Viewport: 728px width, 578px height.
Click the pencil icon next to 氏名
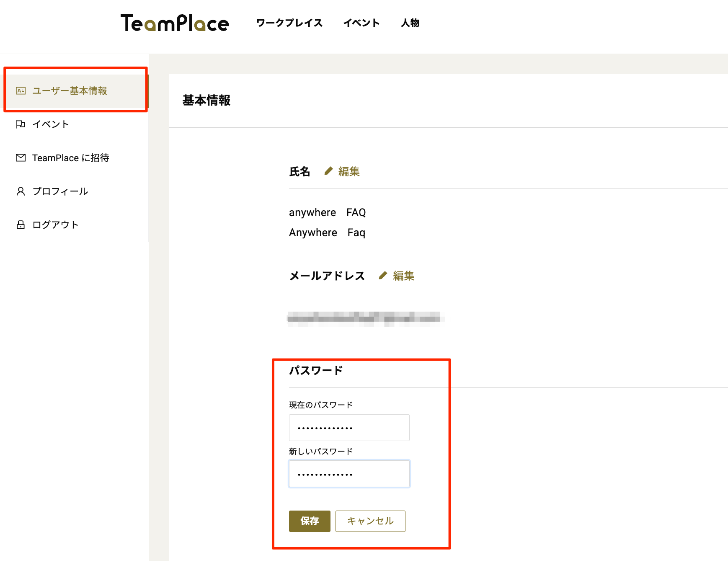[x=328, y=171]
